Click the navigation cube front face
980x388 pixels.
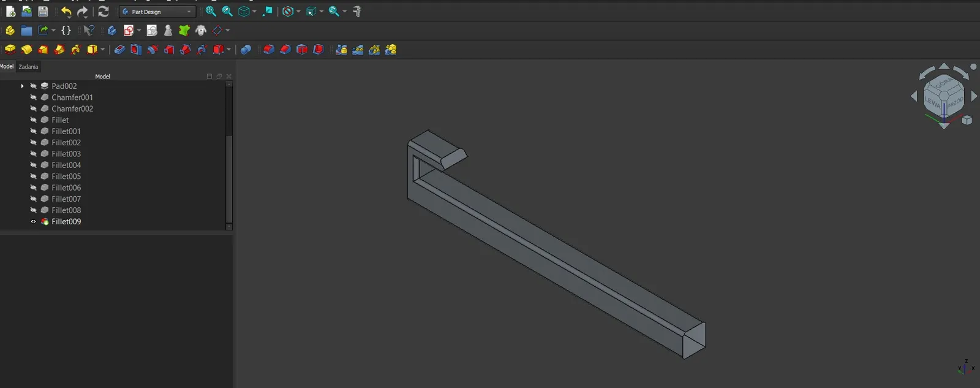tap(954, 102)
